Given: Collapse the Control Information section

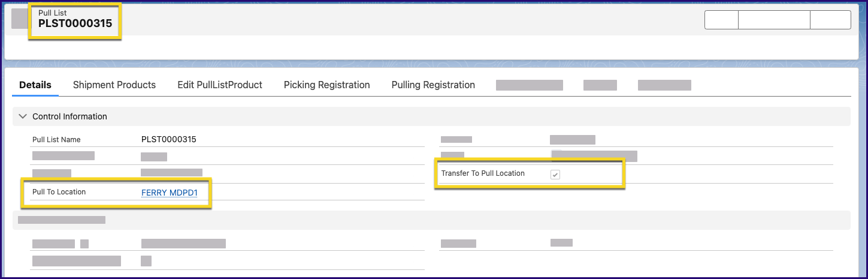Looking at the screenshot, I should click(23, 116).
